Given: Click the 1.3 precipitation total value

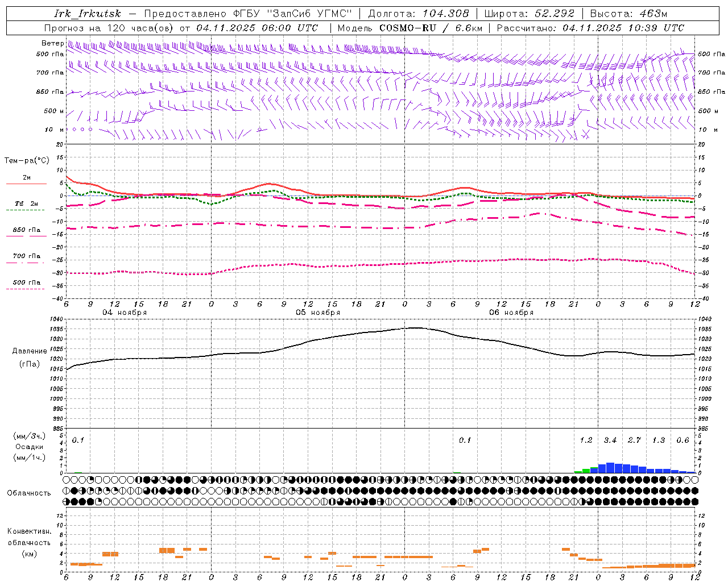Looking at the screenshot, I should click(659, 440).
